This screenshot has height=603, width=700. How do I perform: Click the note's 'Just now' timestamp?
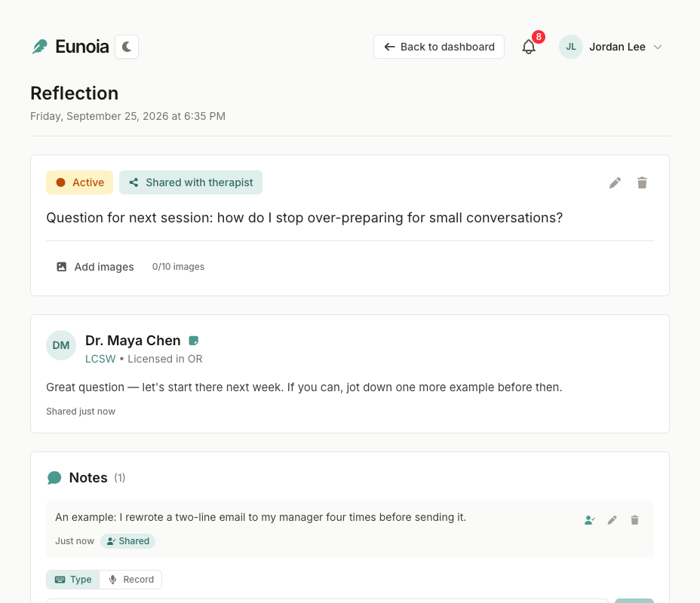pos(75,541)
